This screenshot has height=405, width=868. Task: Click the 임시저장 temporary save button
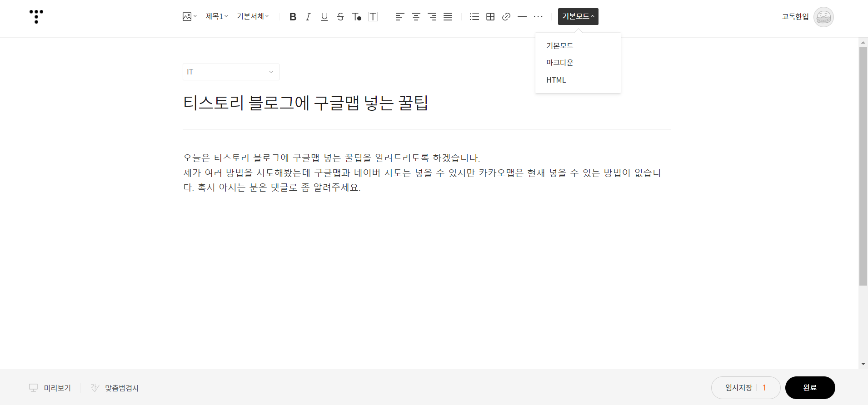pos(738,388)
